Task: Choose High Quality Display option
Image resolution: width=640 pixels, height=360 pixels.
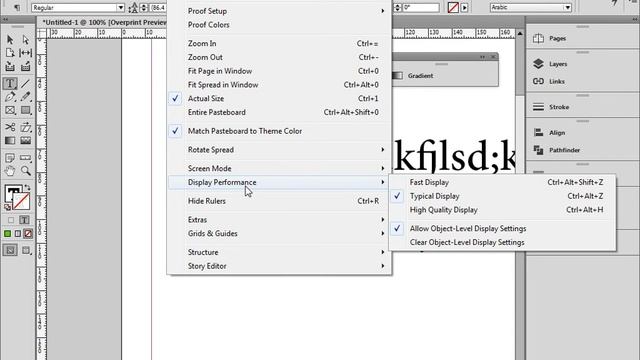Action: pyautogui.click(x=502, y=210)
